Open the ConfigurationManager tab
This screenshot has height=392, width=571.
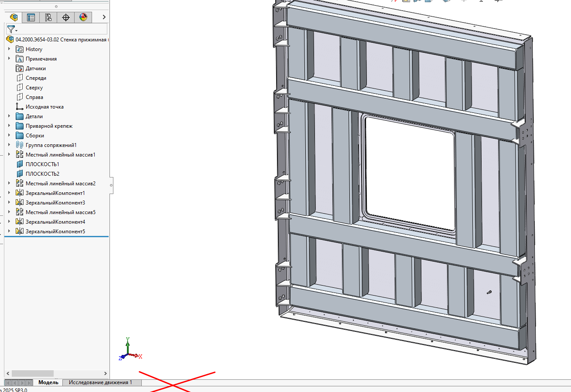pos(48,17)
